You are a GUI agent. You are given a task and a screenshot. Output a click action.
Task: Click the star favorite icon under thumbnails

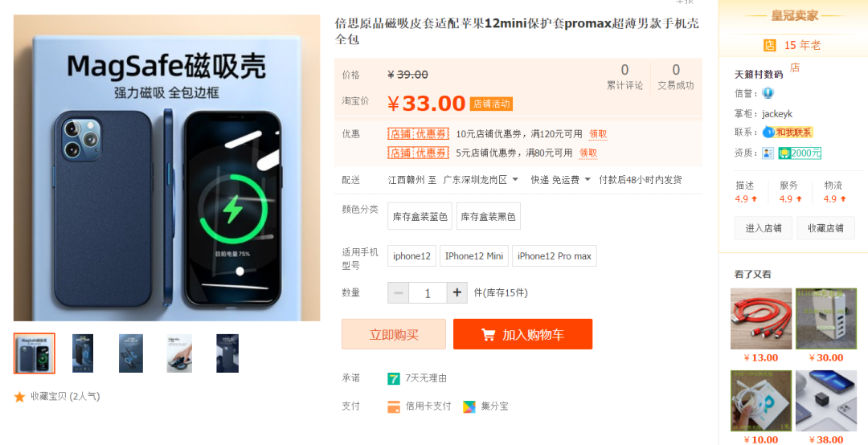(20, 396)
